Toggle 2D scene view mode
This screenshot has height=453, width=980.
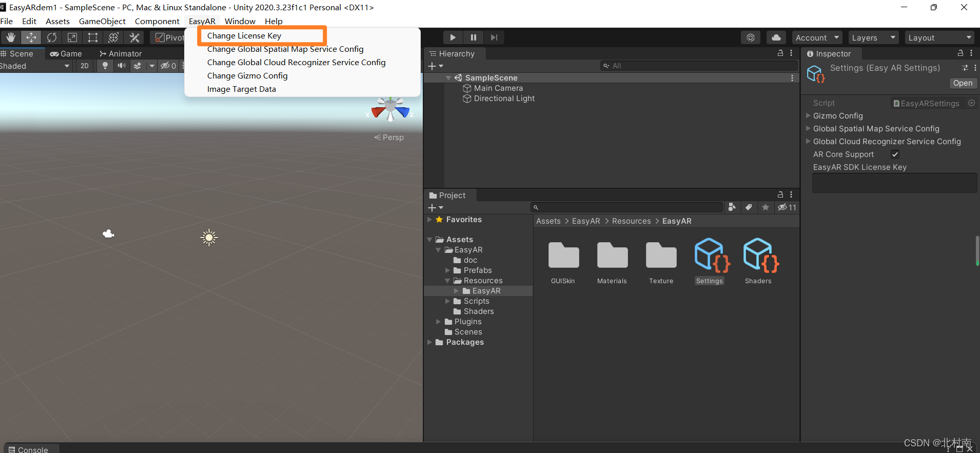[x=85, y=66]
